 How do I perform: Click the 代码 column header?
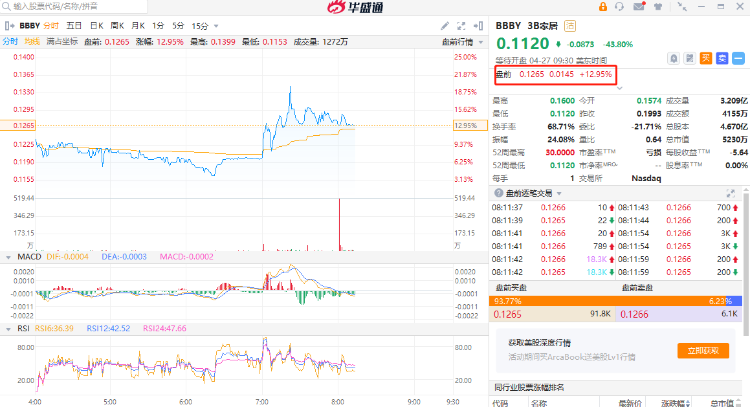(x=500, y=403)
